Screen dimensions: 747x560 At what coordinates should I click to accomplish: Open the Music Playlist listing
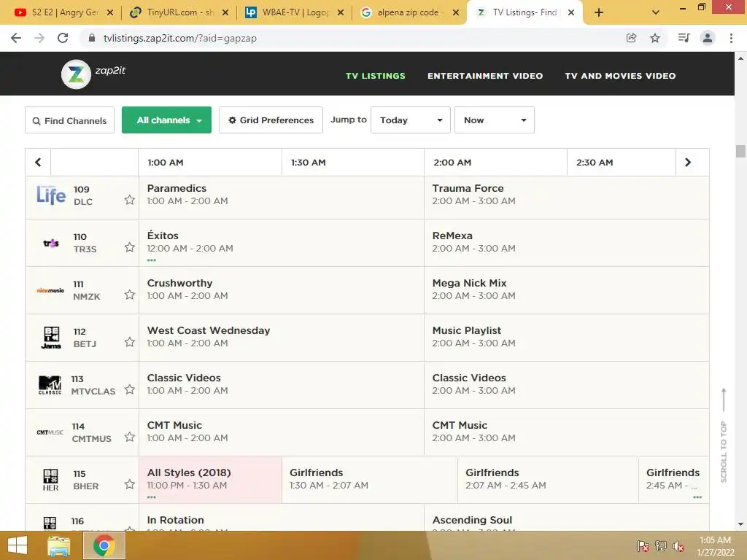pyautogui.click(x=566, y=338)
